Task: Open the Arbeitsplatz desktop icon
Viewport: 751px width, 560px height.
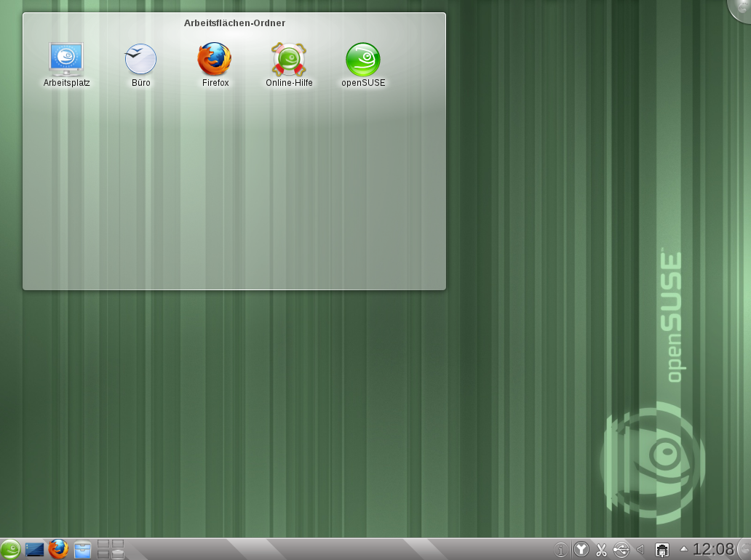Action: point(66,58)
